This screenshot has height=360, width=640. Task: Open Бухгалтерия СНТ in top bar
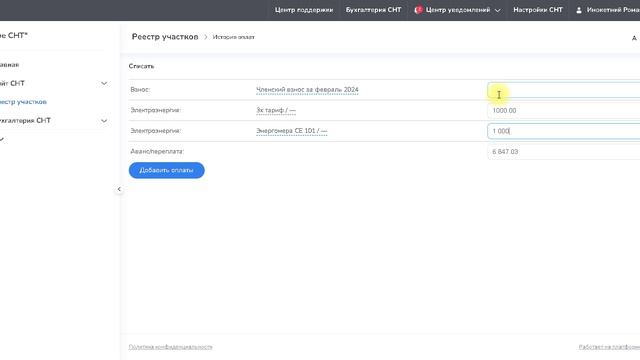(x=373, y=10)
